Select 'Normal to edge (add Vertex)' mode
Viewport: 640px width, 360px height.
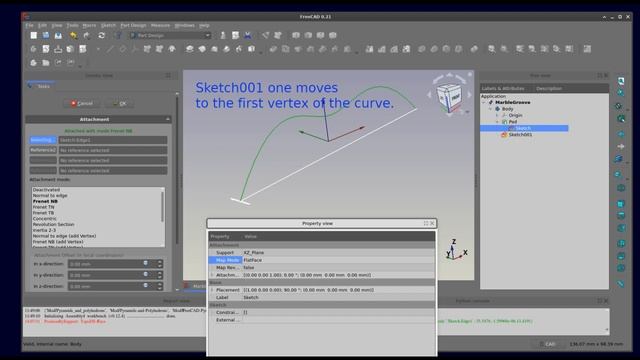pyautogui.click(x=64, y=236)
